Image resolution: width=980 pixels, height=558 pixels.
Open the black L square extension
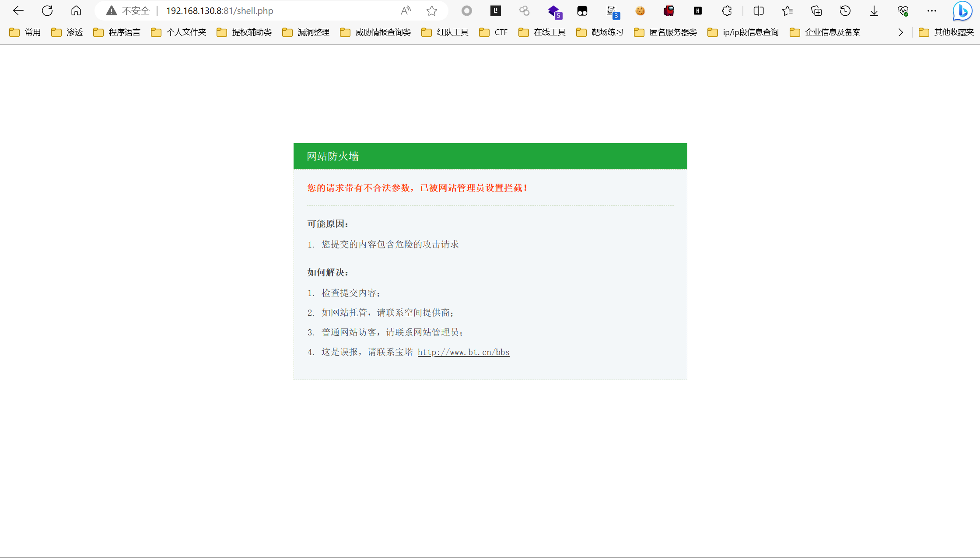click(x=496, y=10)
